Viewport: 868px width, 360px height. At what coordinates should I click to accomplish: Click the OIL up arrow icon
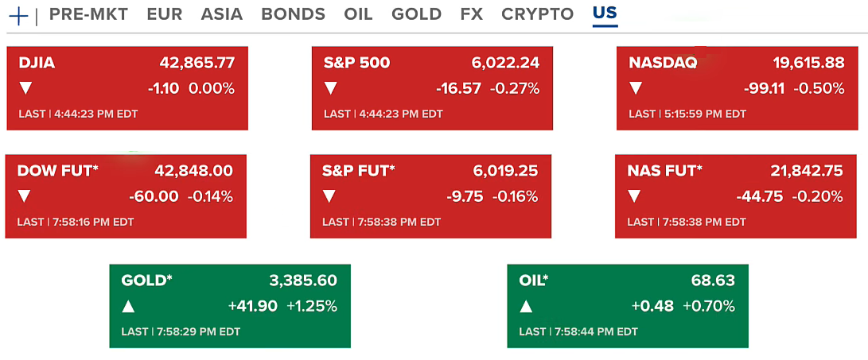tap(527, 306)
